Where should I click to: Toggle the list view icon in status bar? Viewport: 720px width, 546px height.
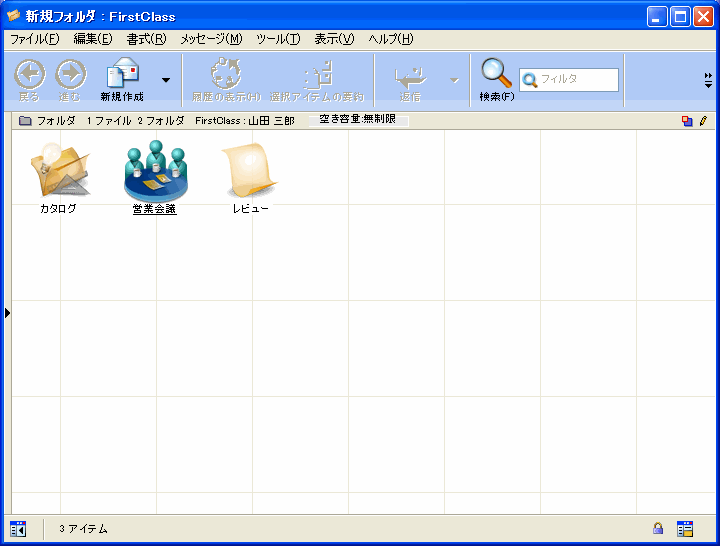[x=685, y=528]
